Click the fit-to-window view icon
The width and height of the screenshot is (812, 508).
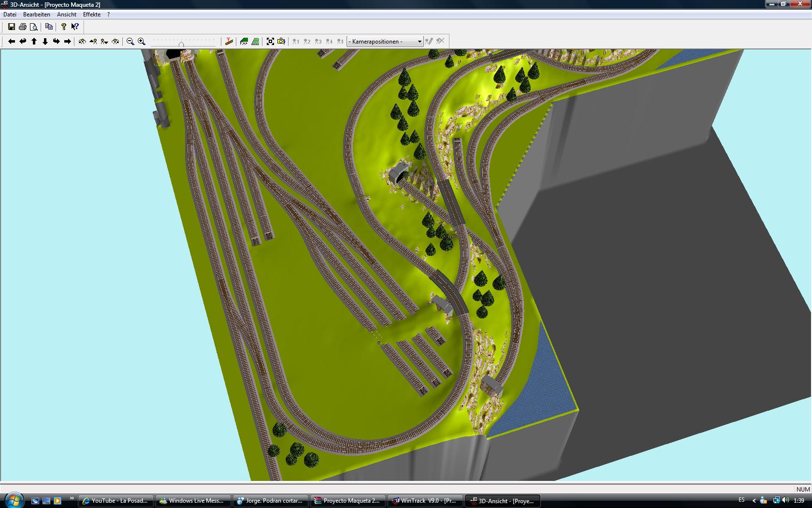click(x=270, y=42)
